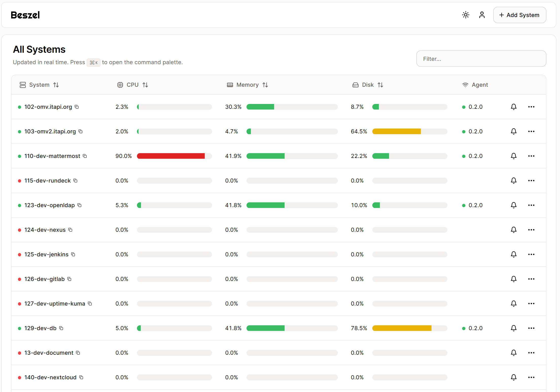Open actions menu for 102-omv.itapi.org

pyautogui.click(x=531, y=107)
